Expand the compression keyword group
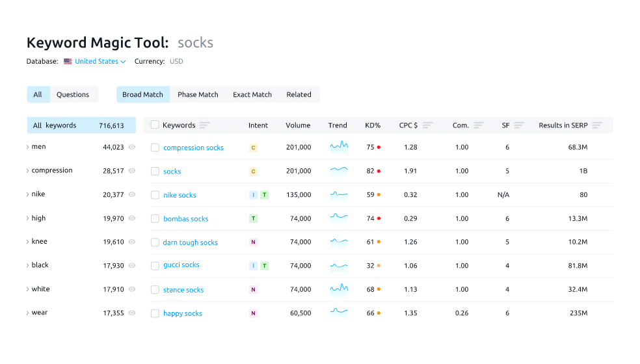The height and width of the screenshot is (364, 640). pyautogui.click(x=27, y=171)
